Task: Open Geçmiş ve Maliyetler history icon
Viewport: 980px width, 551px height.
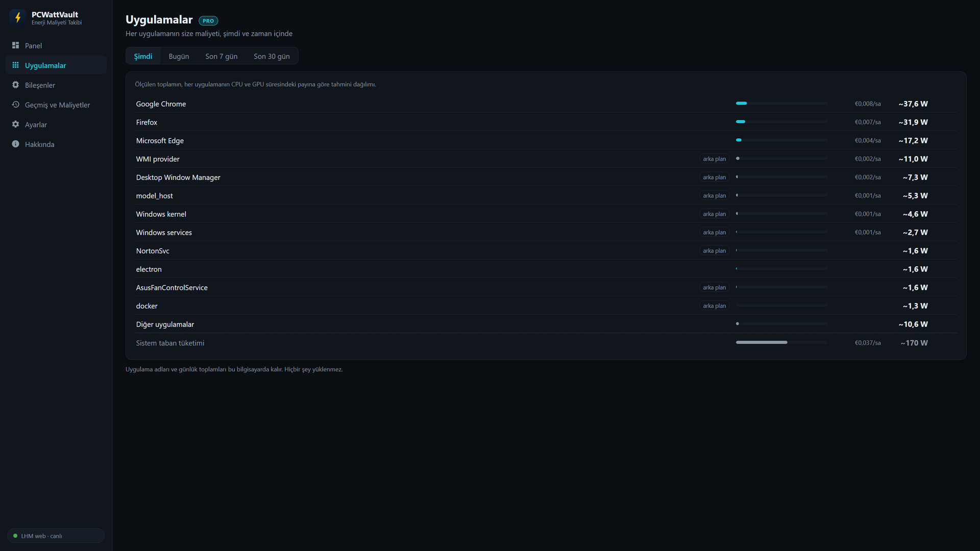Action: (x=15, y=105)
